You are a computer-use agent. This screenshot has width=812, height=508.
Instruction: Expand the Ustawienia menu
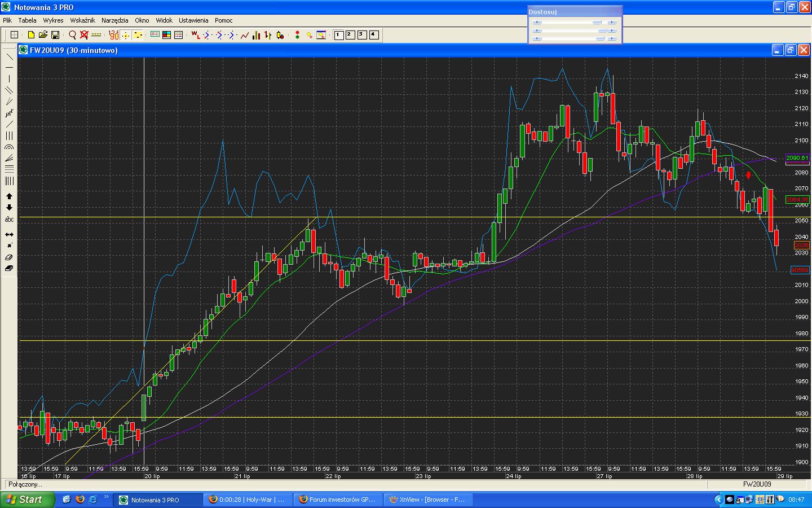(193, 20)
